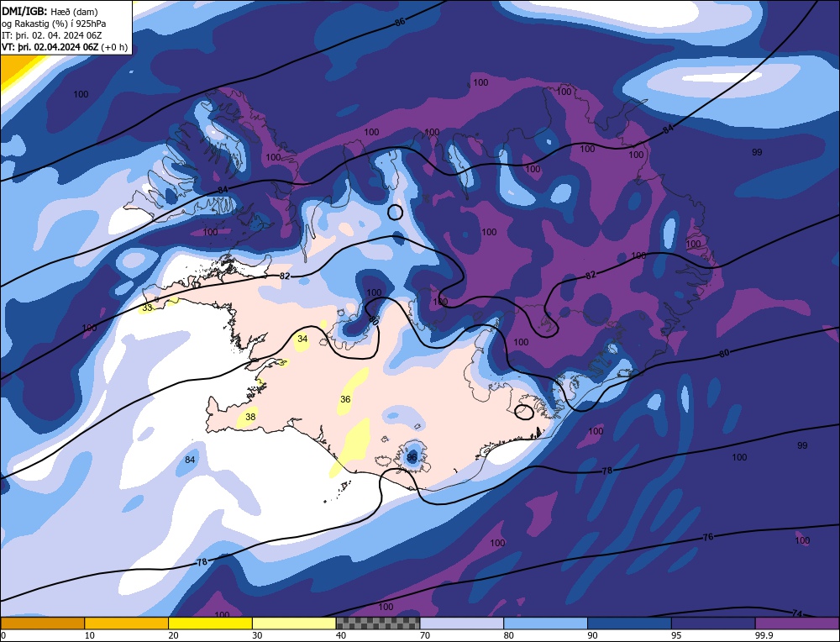840x642 pixels.
Task: Click the '30' tick label on the color scale
Action: [257, 635]
